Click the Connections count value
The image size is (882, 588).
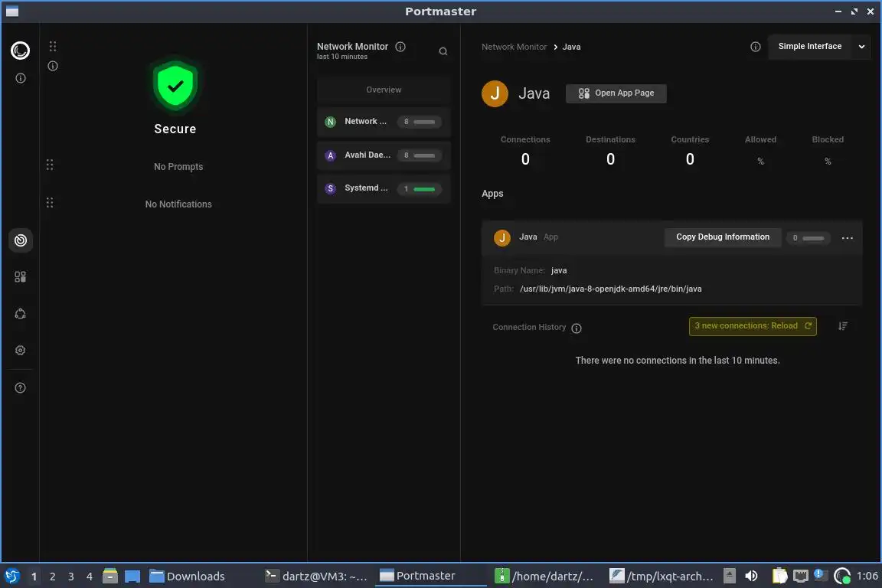pos(525,159)
